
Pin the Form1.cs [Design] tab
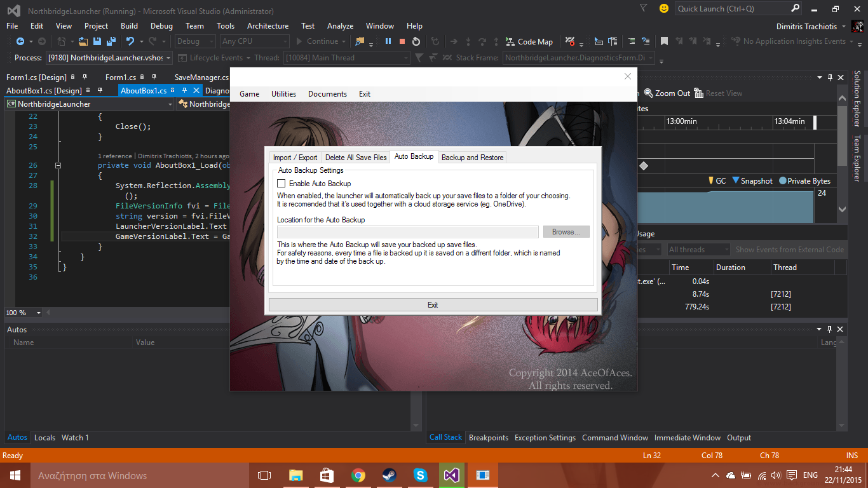coord(84,77)
